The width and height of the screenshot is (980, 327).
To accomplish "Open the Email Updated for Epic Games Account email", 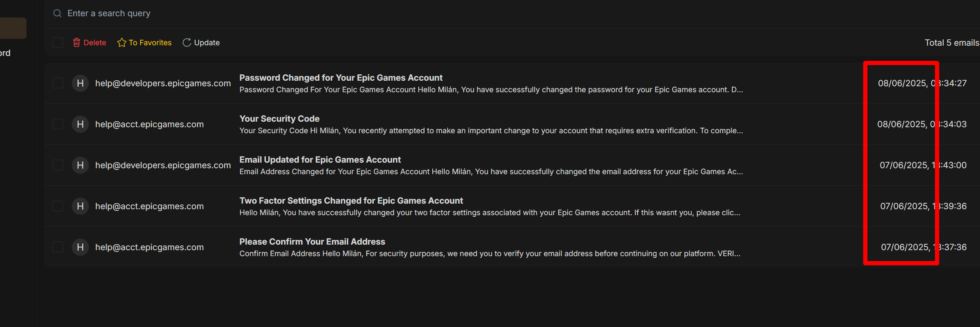I will [x=320, y=160].
